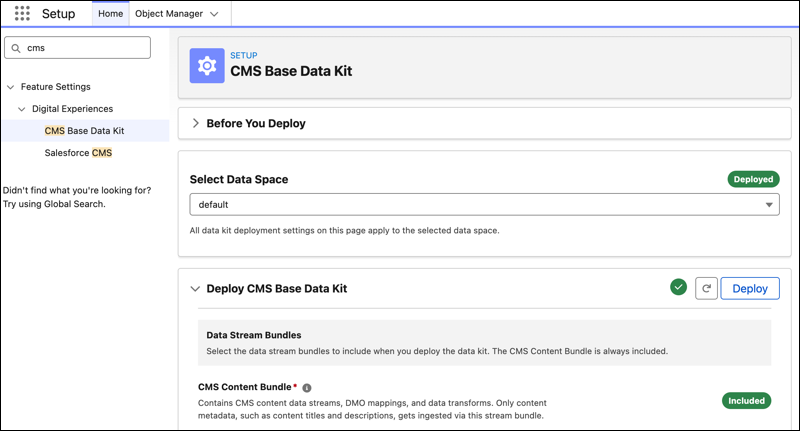Click the Deploy button

click(x=749, y=289)
